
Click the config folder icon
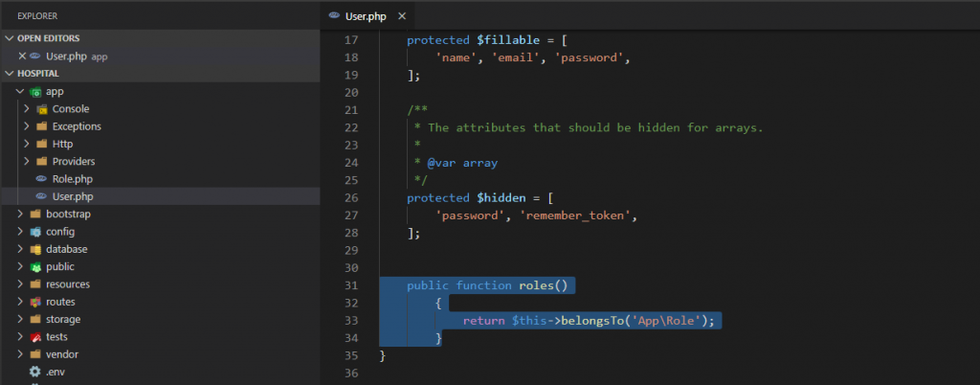click(x=35, y=232)
